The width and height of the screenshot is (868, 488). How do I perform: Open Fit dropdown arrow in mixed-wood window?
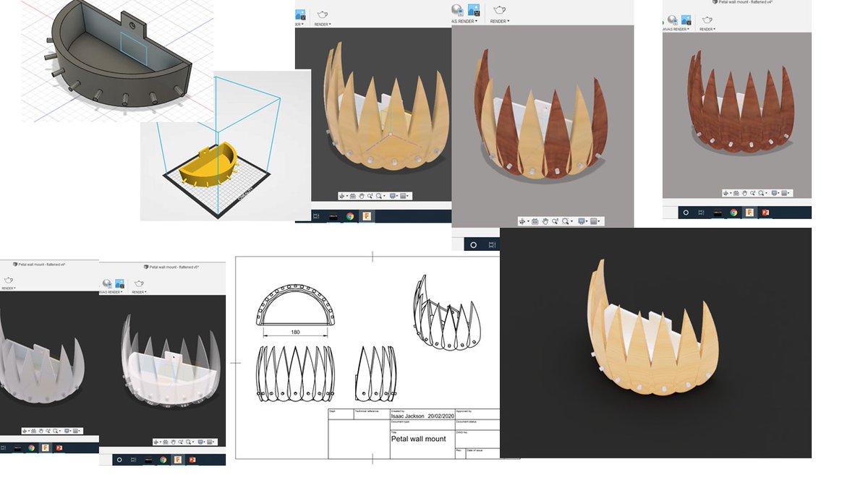(x=572, y=221)
